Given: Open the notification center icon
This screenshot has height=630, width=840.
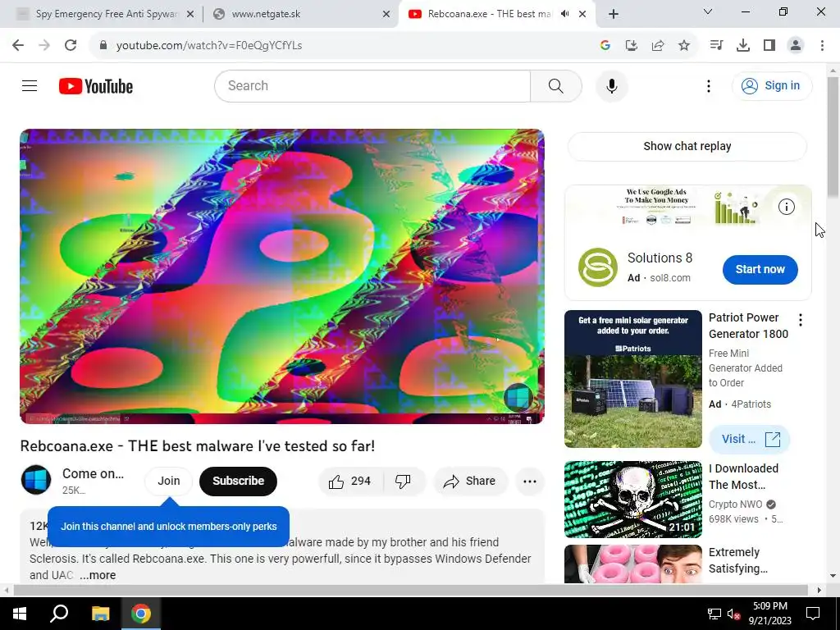Looking at the screenshot, I should [x=813, y=614].
